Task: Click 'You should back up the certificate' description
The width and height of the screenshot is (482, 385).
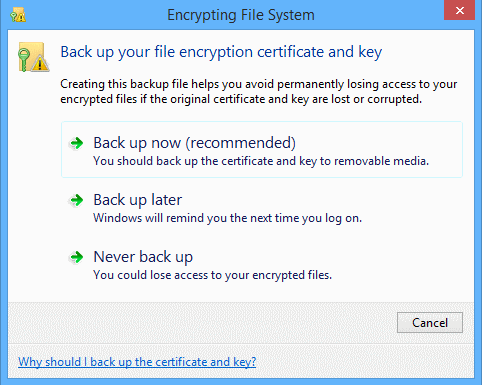Action: (261, 161)
